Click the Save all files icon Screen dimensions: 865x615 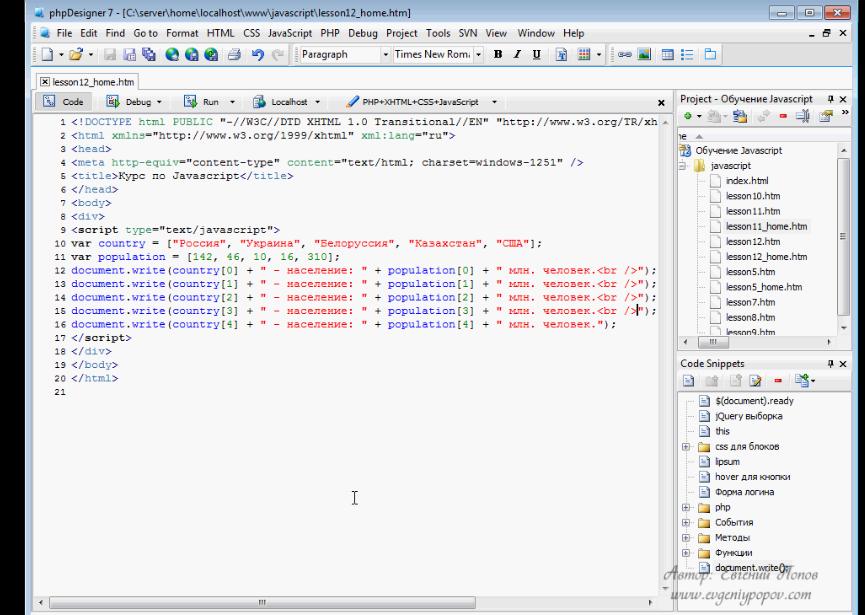148,54
